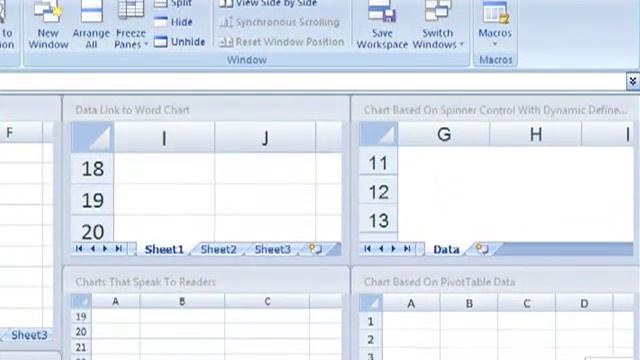Select row 2 in PivotTable Data workbook
Screen dimensions: 640x360
(370, 339)
